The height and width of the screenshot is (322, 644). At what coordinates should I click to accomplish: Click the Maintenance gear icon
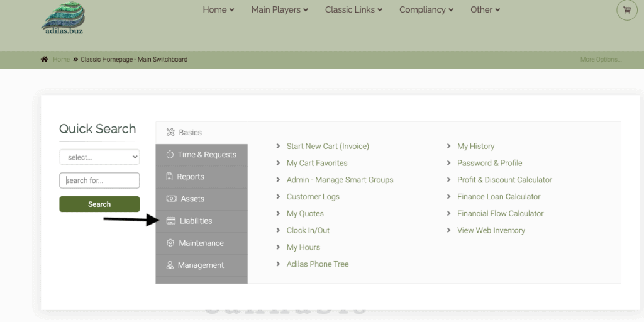point(170,243)
